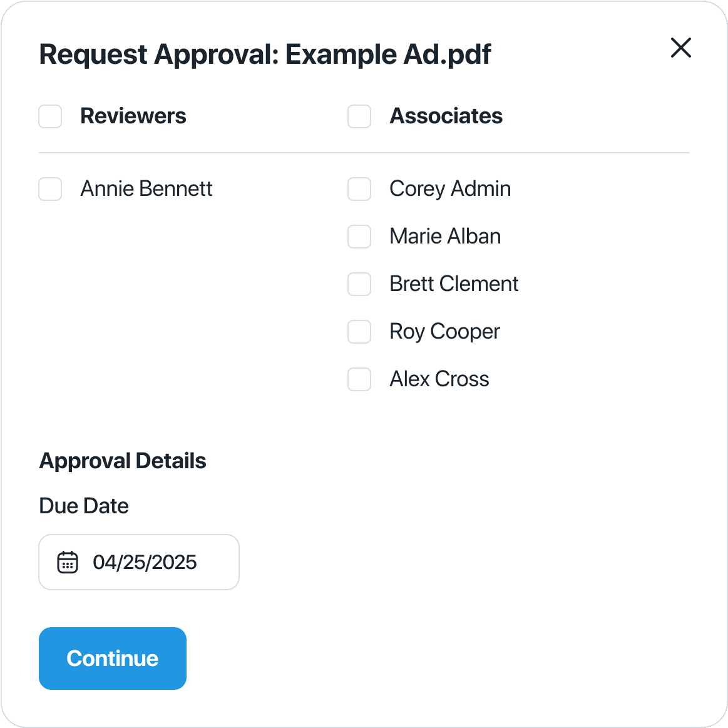Viewport: 728px width, 728px height.
Task: Select Marie Alban's checkbox
Action: click(359, 237)
